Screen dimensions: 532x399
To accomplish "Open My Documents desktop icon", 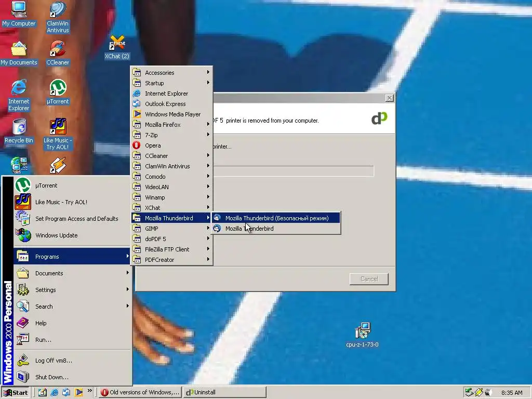I will click(x=19, y=54).
